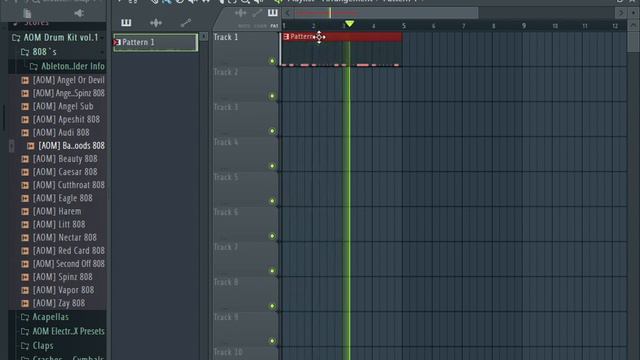
Task: Click waveform icon beside [AOM] Harem
Action: (x=25, y=211)
